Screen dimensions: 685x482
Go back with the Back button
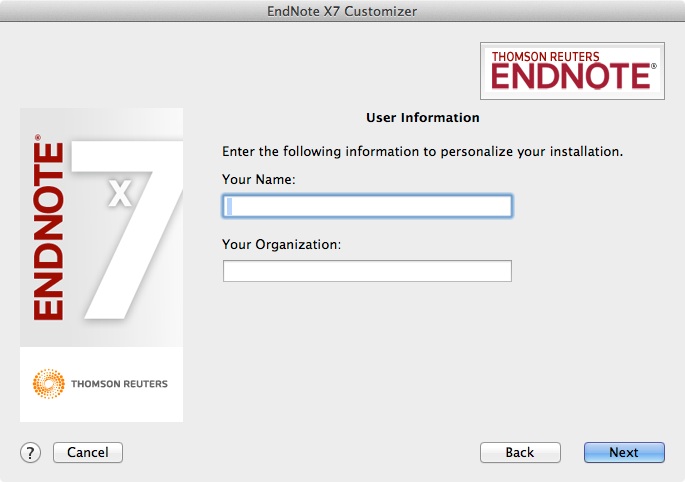pyautogui.click(x=520, y=452)
